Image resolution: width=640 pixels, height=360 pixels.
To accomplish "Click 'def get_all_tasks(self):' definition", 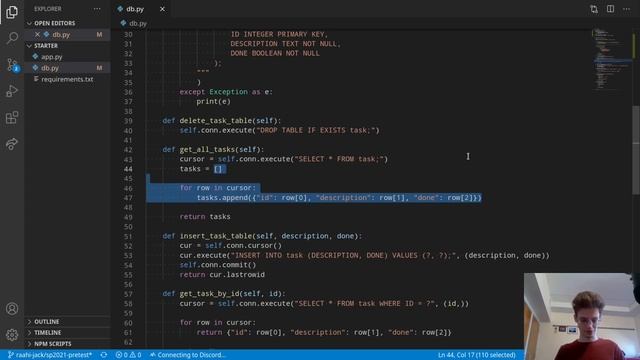I will 213,149.
